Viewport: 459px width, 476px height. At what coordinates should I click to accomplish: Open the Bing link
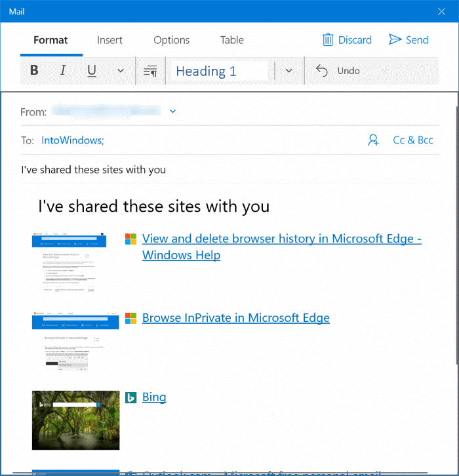pyautogui.click(x=154, y=397)
